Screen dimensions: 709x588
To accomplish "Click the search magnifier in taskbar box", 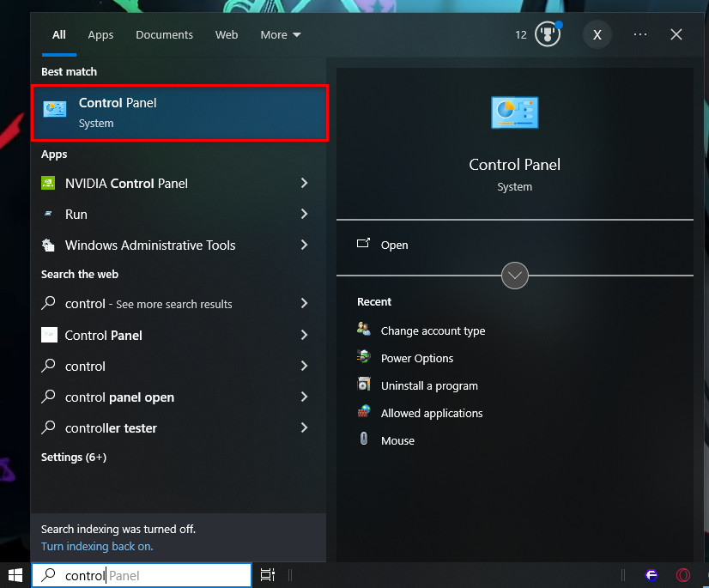I will click(x=48, y=575).
